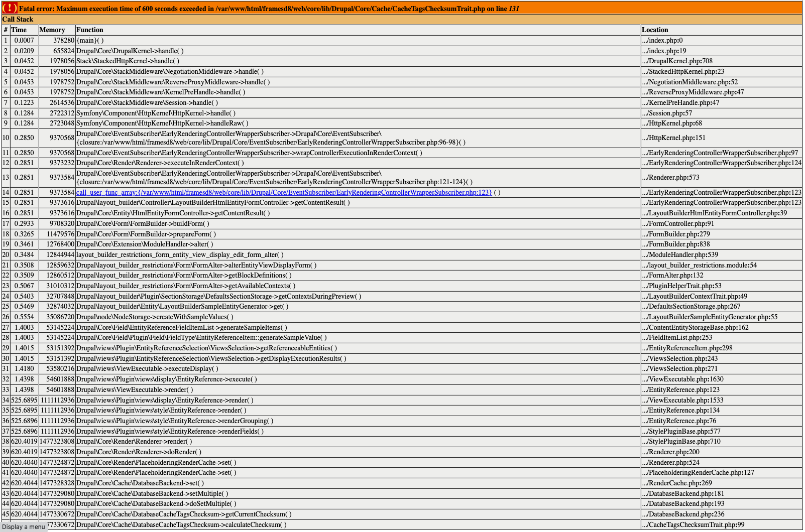Select 'Stack\StackedHttpKernel->handle( )' cell
805x532 pixels.
(x=358, y=61)
